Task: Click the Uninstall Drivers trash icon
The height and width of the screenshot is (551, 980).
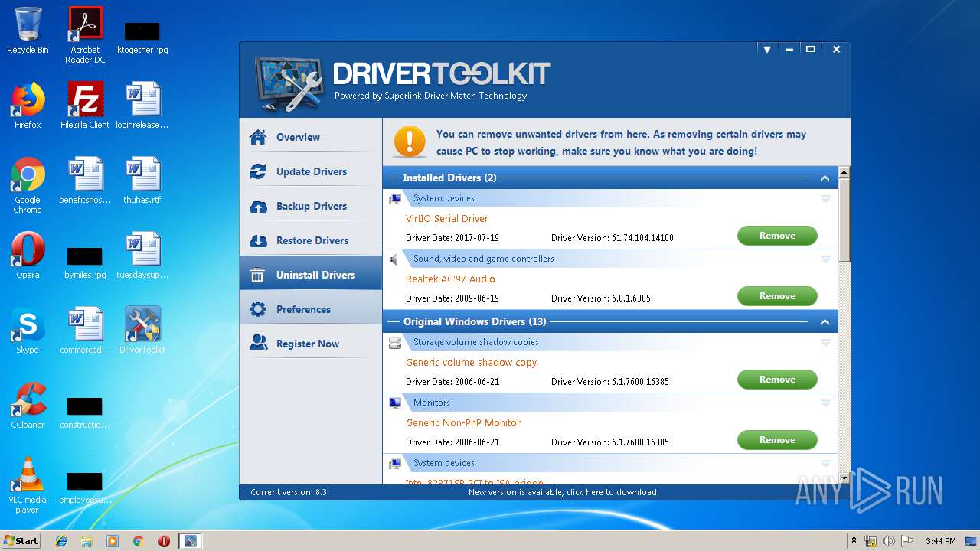Action: click(258, 275)
